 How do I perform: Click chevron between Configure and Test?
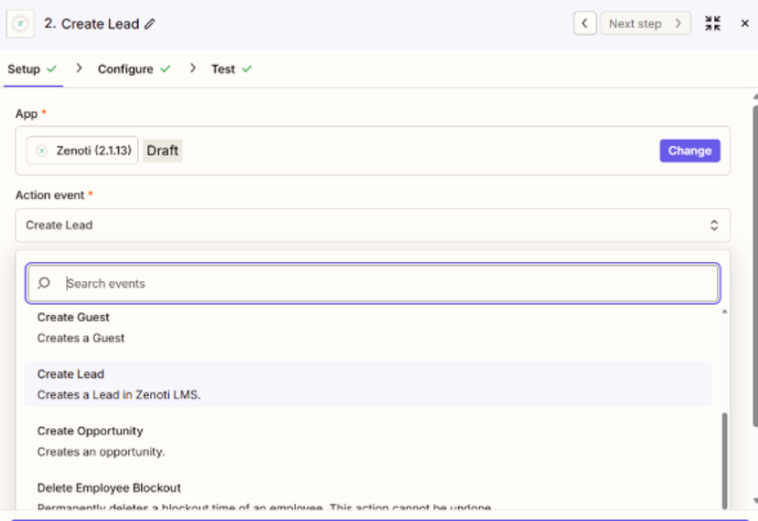(191, 69)
